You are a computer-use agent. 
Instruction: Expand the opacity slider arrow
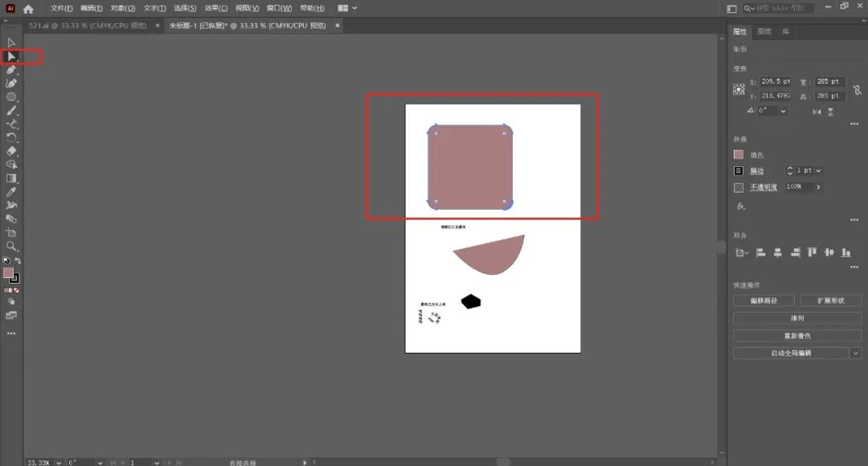pyautogui.click(x=818, y=187)
